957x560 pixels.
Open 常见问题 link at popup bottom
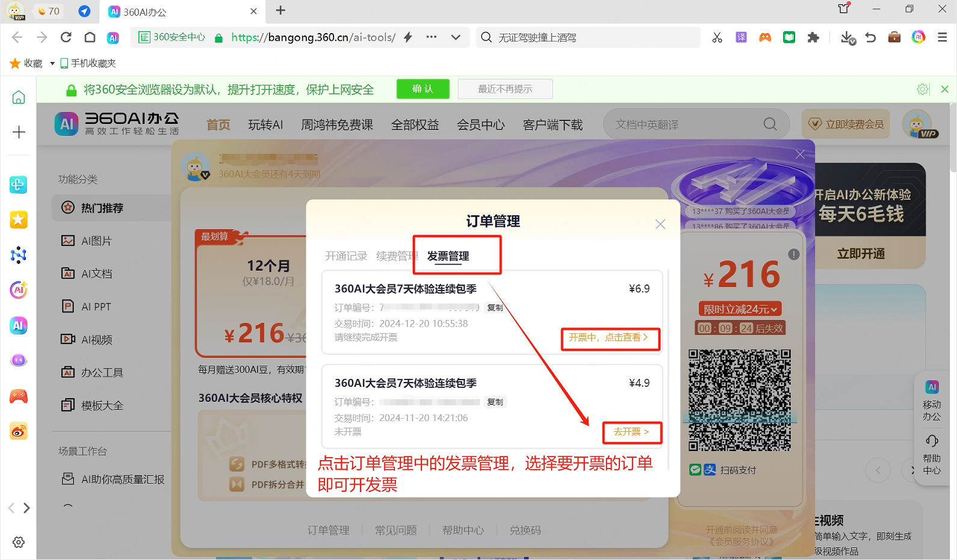pyautogui.click(x=395, y=530)
